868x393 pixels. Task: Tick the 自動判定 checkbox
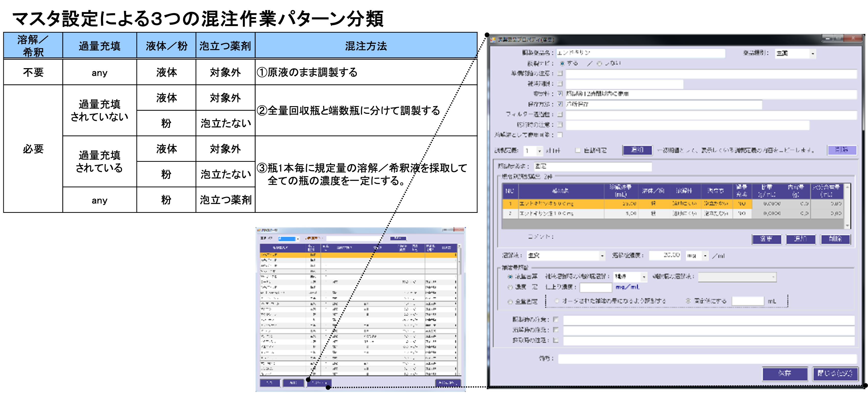click(578, 150)
